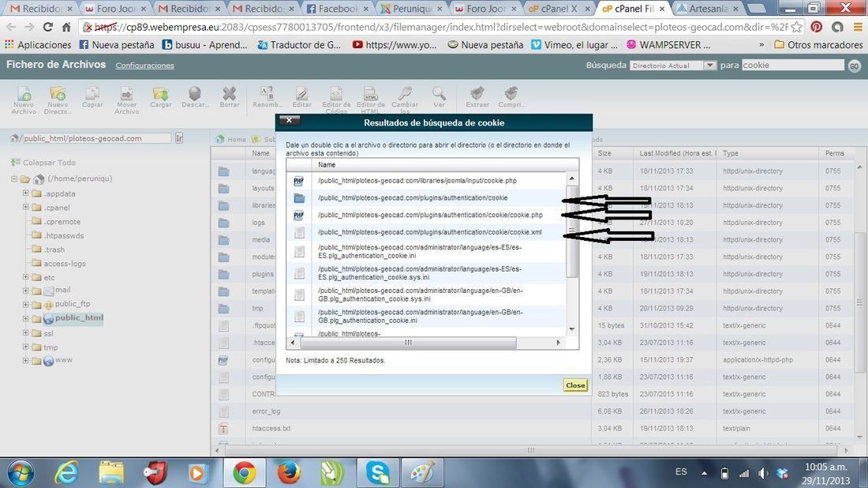This screenshot has height=488, width=868.
Task: Select libraries/joomla/input/cookie.php search result
Action: click(426, 181)
